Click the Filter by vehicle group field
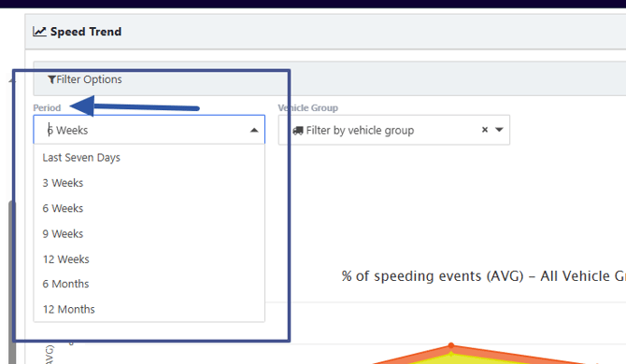This screenshot has height=364, width=626. tap(394, 130)
